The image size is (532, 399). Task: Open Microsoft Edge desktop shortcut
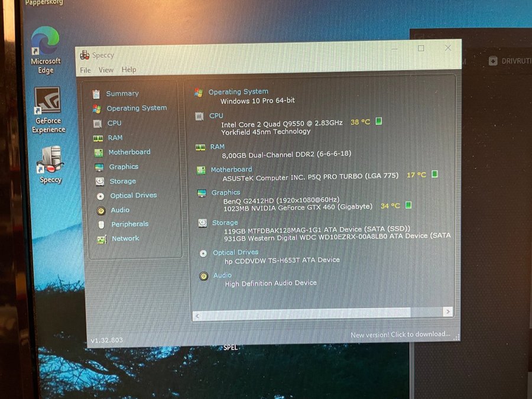(46, 50)
